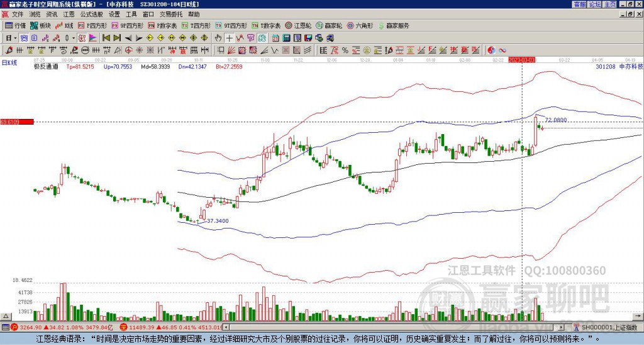Image resolution: width=644 pixels, height=345 pixels.
Task: Click the Bt=27.2559 value
Action: point(229,67)
